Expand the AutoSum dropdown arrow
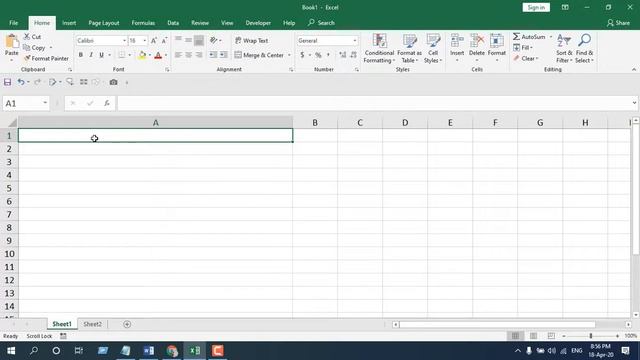640x360 pixels. coord(551,37)
